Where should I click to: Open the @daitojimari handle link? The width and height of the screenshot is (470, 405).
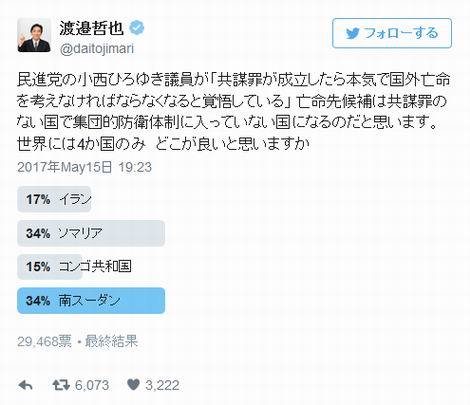point(97,49)
